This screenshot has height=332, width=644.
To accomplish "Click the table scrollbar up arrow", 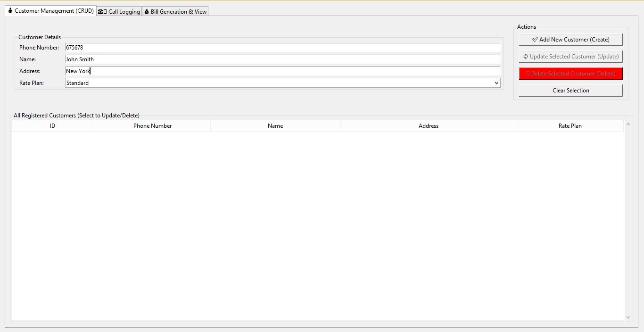I will click(628, 124).
